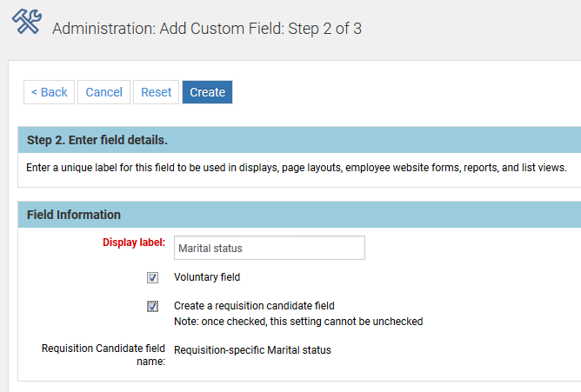
Task: Uncheck the Voluntary field checkbox
Action: (x=152, y=278)
